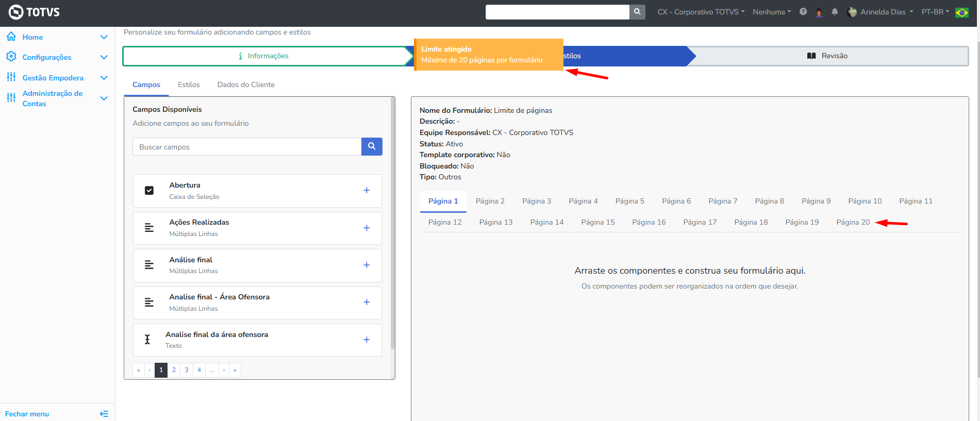Click the top bar search input
The height and width of the screenshot is (421, 980).
[x=557, y=12]
